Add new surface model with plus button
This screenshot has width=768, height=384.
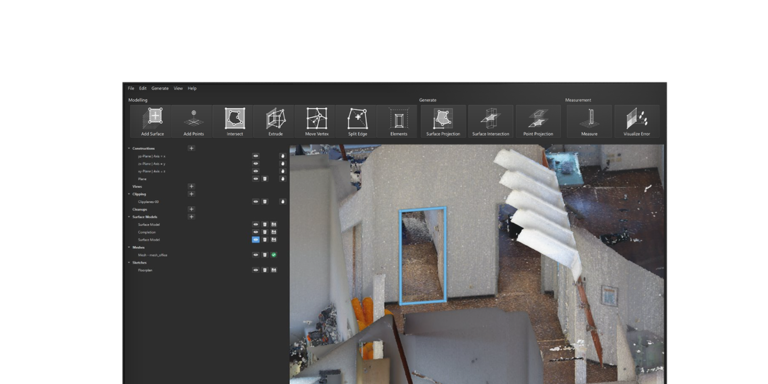(192, 216)
